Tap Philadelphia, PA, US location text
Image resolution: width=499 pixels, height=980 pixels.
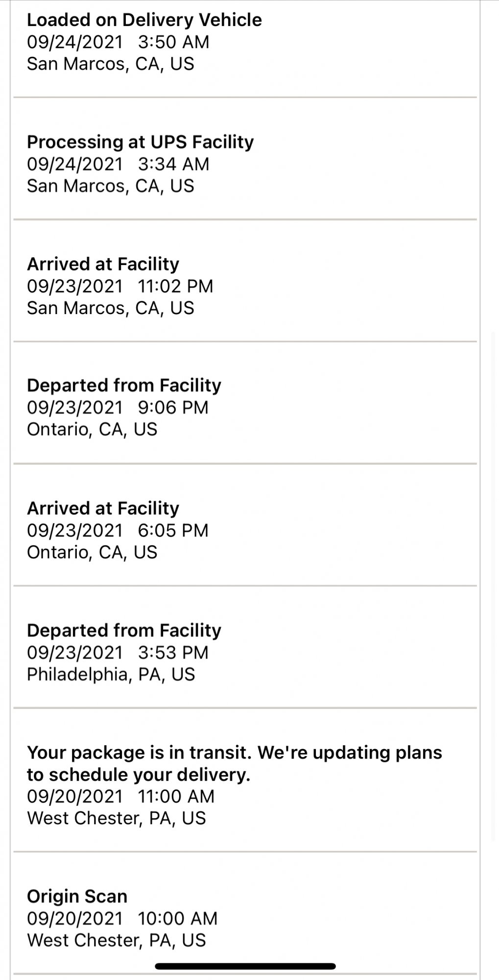point(111,675)
